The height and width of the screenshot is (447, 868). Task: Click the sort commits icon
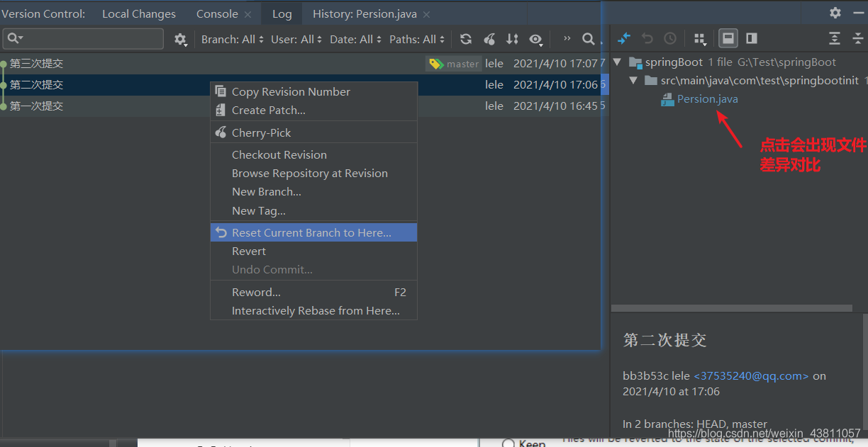(x=512, y=40)
